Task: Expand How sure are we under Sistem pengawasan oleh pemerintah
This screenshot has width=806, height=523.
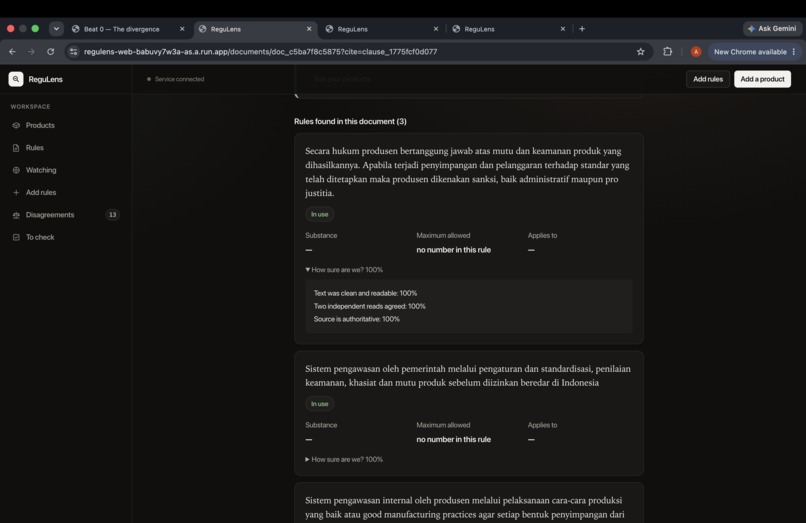Action: click(344, 459)
